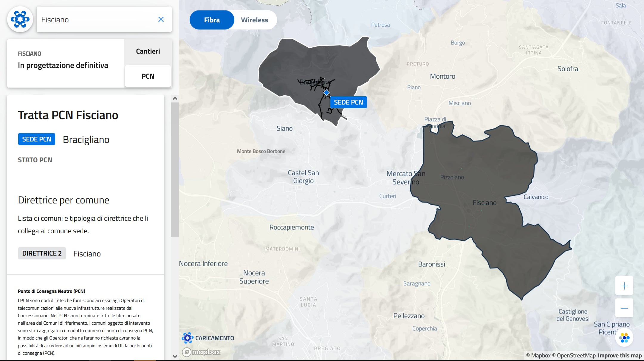The image size is (644, 361).
Task: Zoom in the map with the plus icon
Action: [624, 286]
